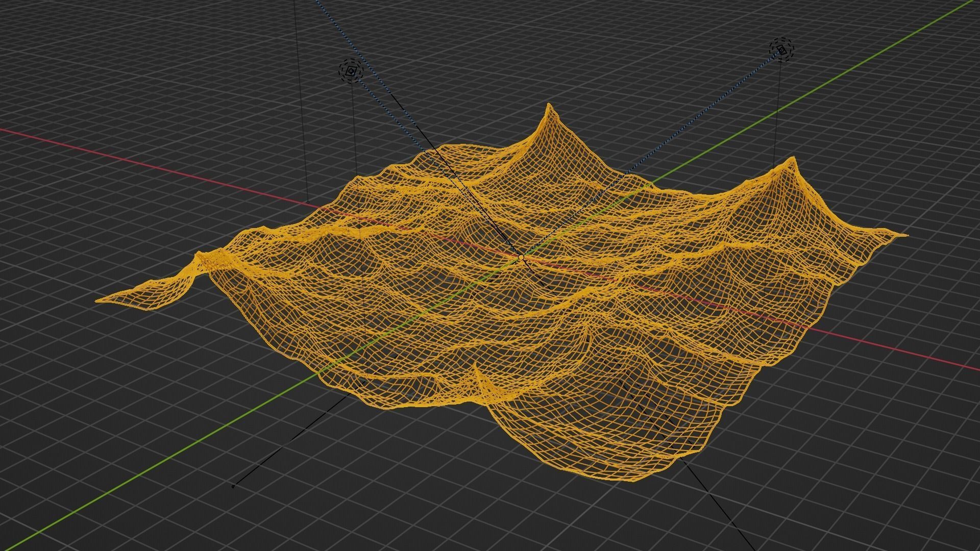Screen dimensions: 980x551
Task: Click the small handle ending the lower-left black line
Action: tap(233, 486)
